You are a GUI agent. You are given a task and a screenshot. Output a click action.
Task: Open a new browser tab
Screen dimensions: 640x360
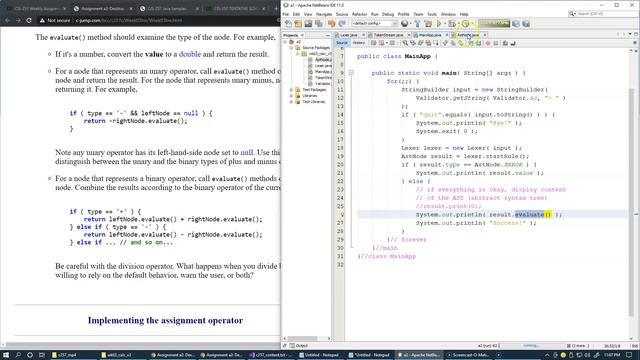pos(276,8)
